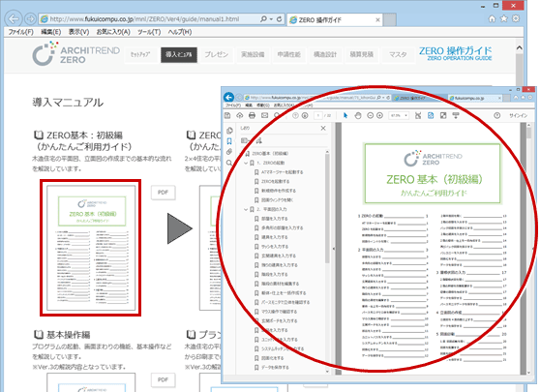This screenshot has width=540, height=392.
Task: Select the プレゼン navigation tab
Action: tap(216, 54)
